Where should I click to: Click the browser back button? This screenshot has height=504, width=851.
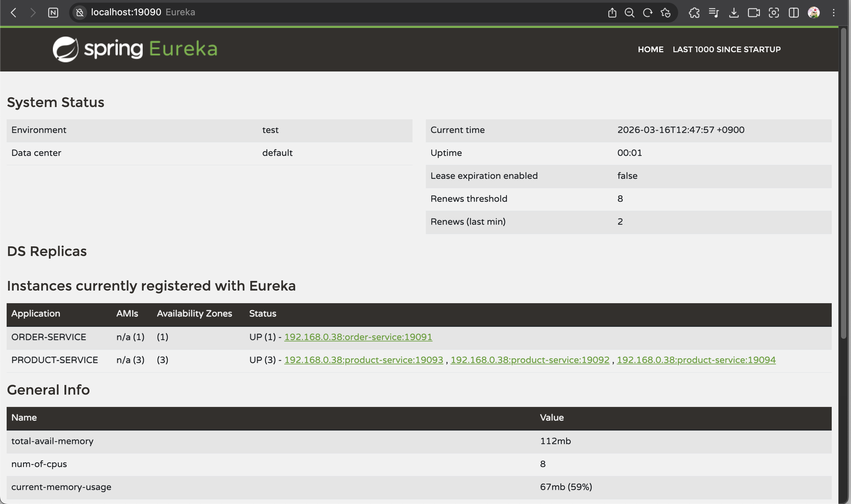13,13
